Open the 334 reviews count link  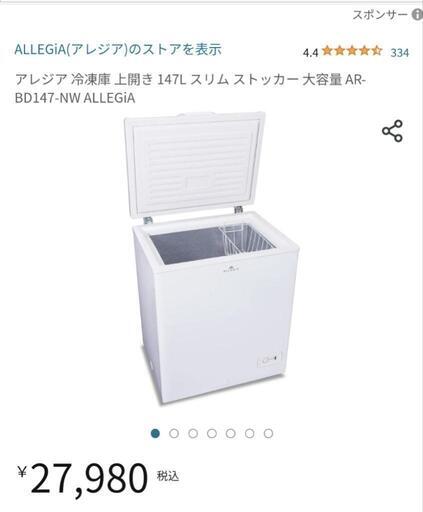pyautogui.click(x=400, y=52)
